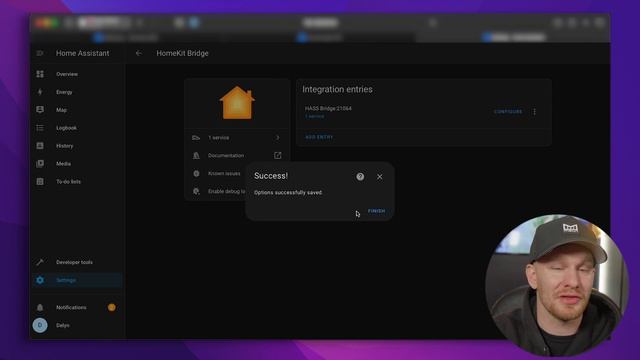Open the 1 service row
Screen dimensions: 640x360
(237, 138)
